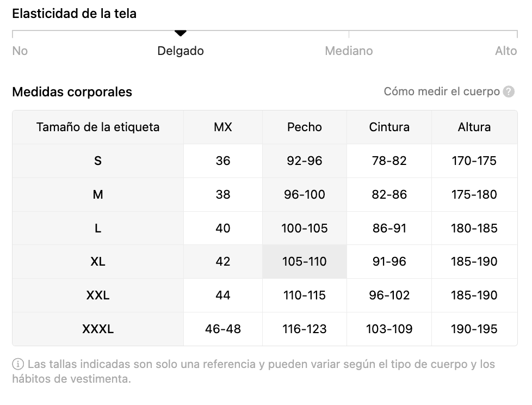Click the S size row label
Screen dimensions: 532x405
click(98, 161)
